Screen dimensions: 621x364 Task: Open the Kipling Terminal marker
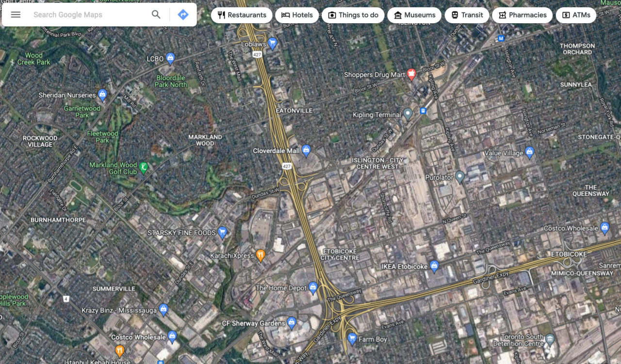pos(408,114)
